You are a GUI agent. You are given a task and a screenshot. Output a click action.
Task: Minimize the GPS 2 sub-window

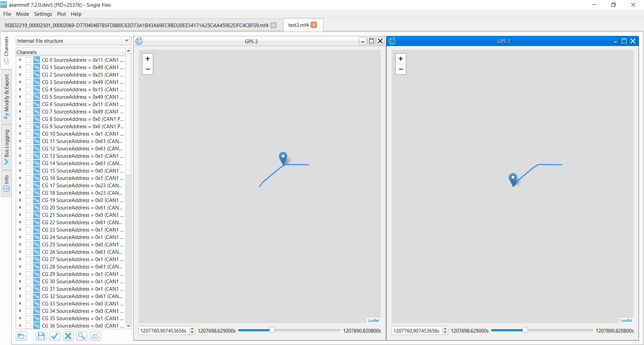(363, 41)
